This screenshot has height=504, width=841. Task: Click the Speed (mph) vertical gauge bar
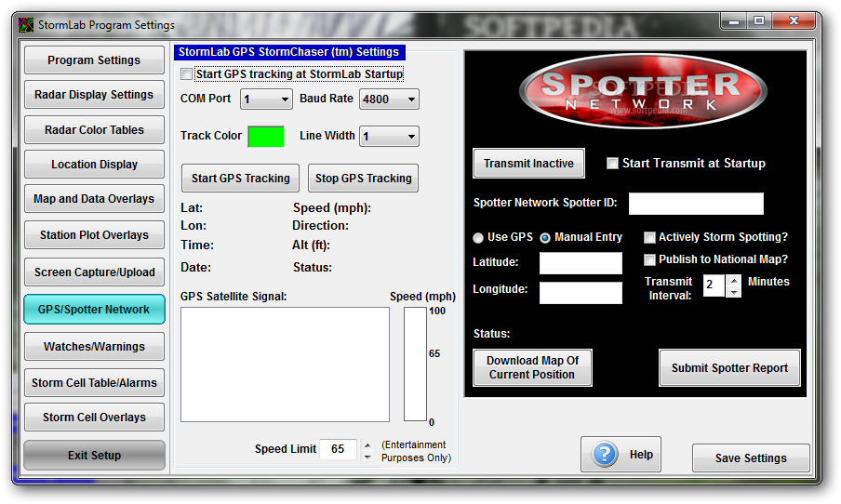tap(415, 365)
